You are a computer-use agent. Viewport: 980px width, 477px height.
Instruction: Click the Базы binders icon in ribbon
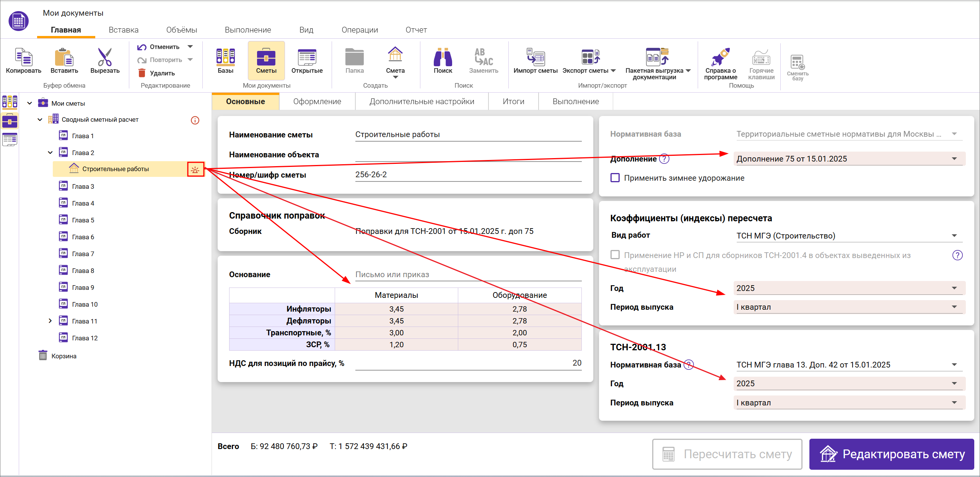point(225,57)
